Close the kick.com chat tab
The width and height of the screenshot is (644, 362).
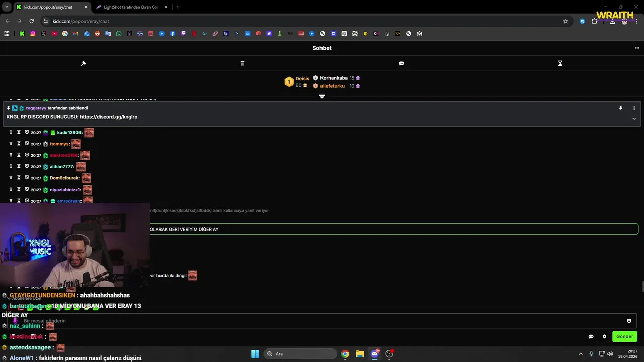tap(85, 7)
